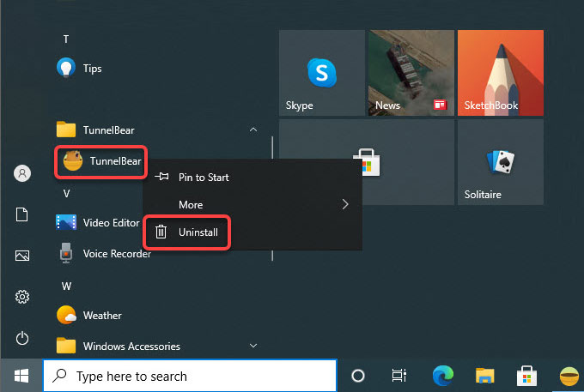This screenshot has height=392, width=584.
Task: Open the TunnelBear folder icon
Action: (x=66, y=130)
